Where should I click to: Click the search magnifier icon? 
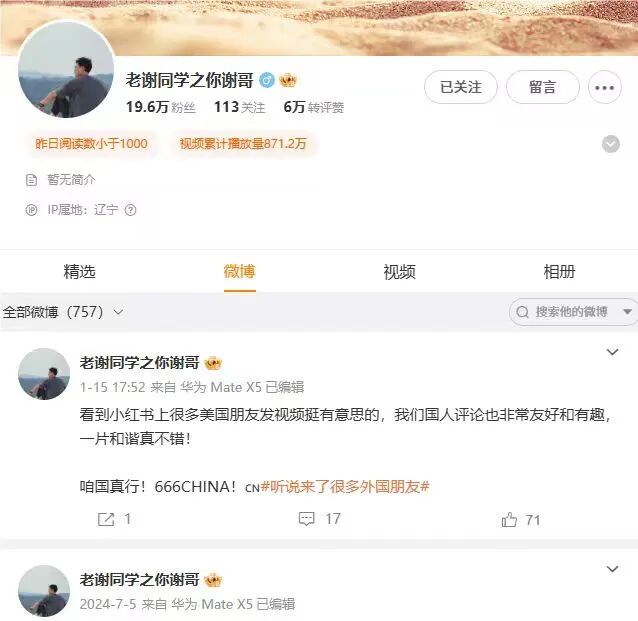[x=522, y=312]
